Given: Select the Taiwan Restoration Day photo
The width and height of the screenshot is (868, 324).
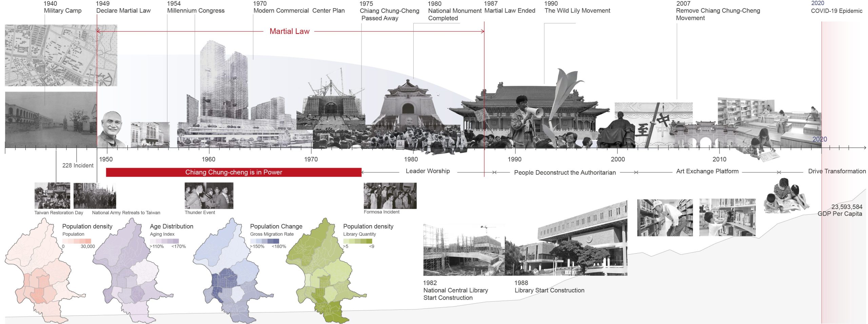Looking at the screenshot, I should (52, 196).
